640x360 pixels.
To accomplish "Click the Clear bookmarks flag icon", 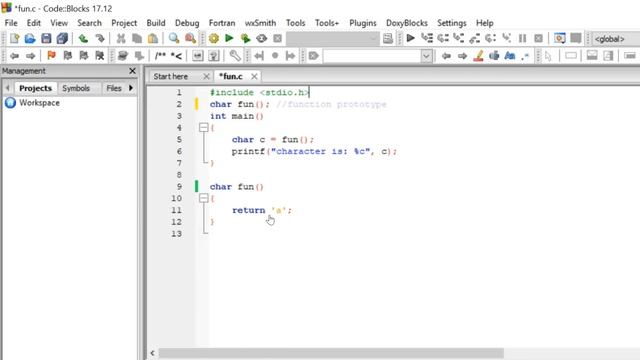I will coord(100,56).
